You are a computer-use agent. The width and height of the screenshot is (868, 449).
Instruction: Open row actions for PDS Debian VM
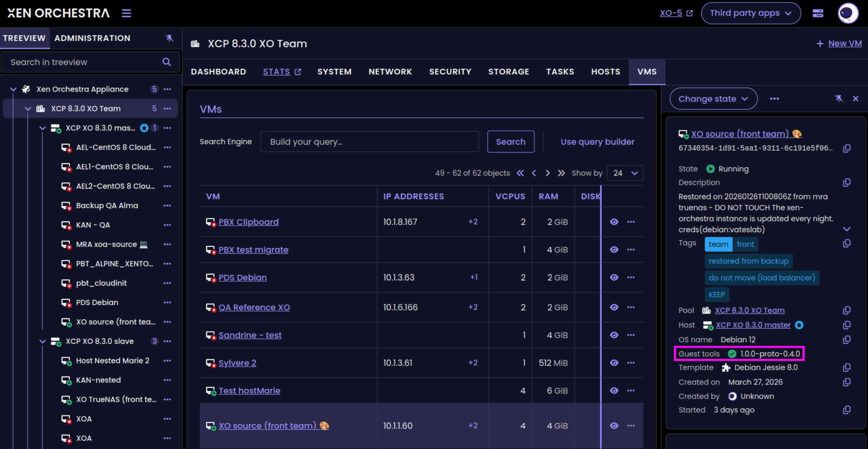coord(631,278)
